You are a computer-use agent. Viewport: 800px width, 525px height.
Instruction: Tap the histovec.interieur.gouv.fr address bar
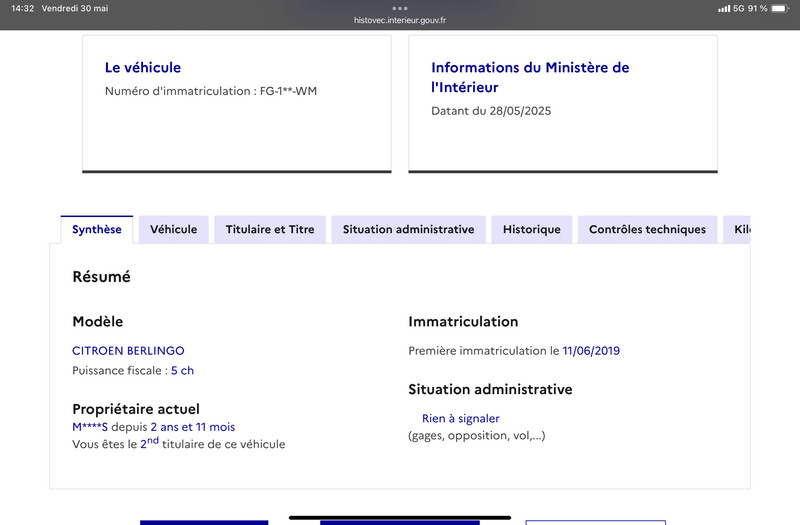400,20
